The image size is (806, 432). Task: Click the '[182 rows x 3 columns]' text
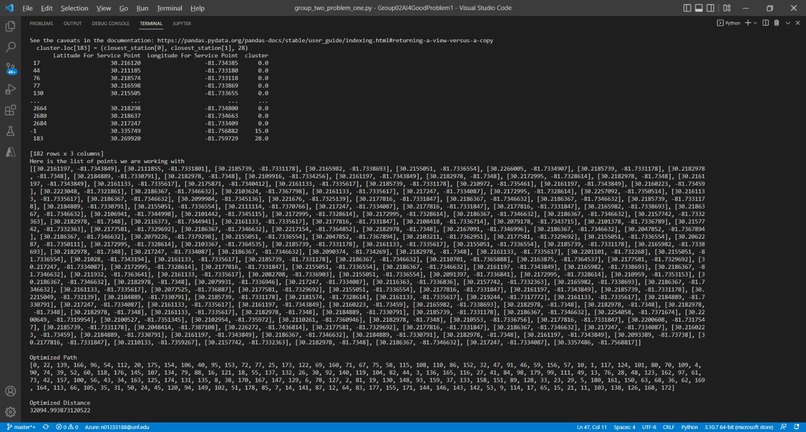click(x=66, y=154)
